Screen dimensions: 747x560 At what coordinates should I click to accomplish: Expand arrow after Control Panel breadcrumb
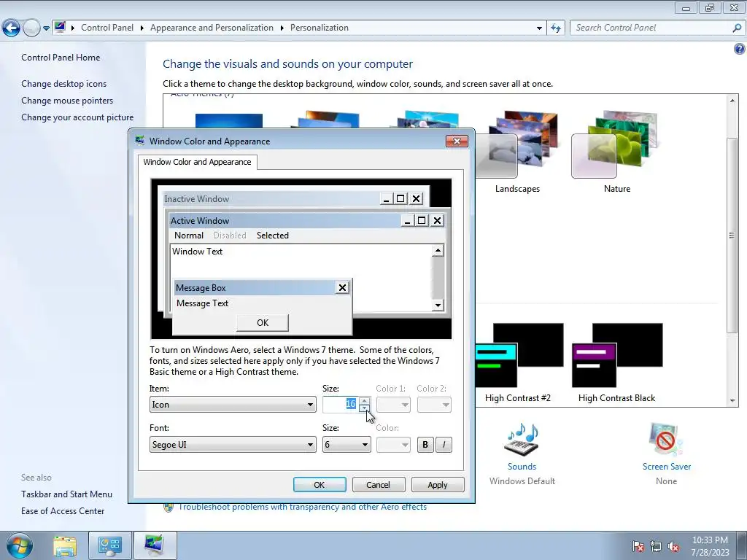point(142,28)
